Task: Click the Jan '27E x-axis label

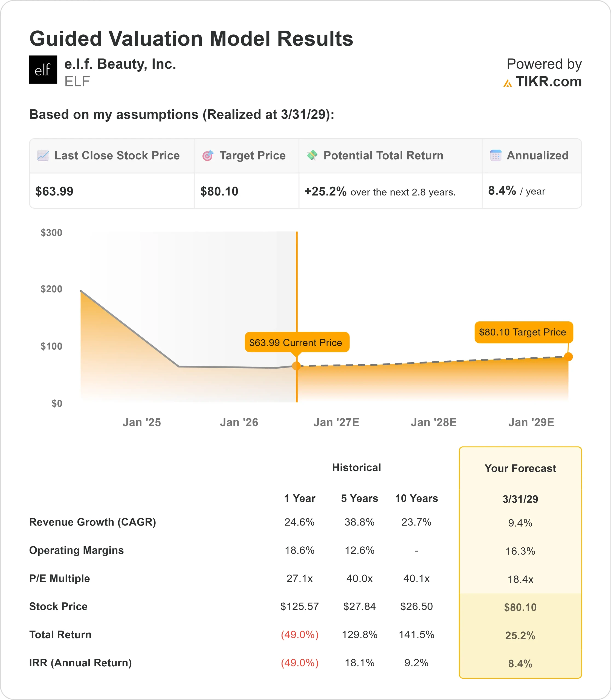Action: (337, 422)
